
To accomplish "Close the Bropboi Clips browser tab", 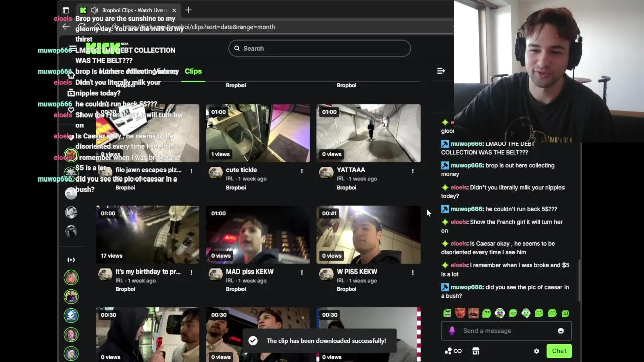I will point(174,10).
